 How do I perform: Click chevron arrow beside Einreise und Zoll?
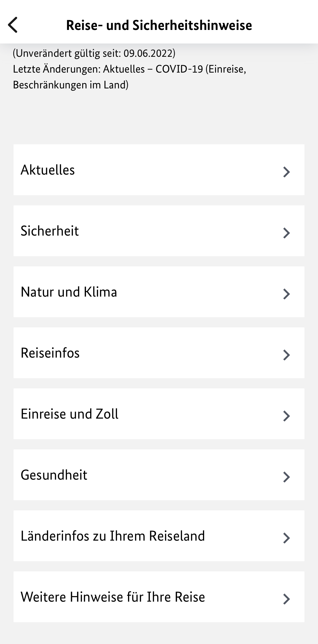pos(286,416)
